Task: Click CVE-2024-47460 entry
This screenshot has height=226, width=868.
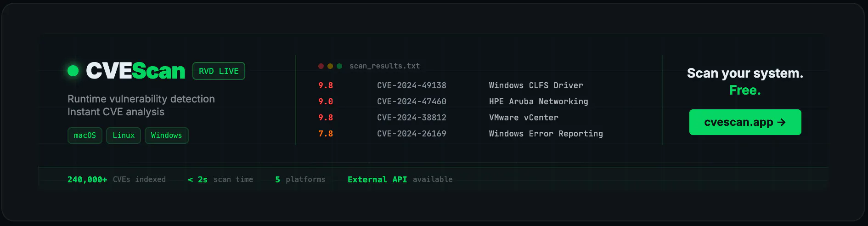Action: (411, 102)
